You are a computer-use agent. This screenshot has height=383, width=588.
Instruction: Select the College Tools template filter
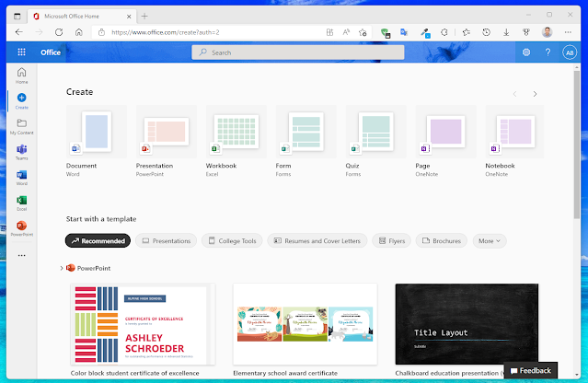tap(232, 241)
